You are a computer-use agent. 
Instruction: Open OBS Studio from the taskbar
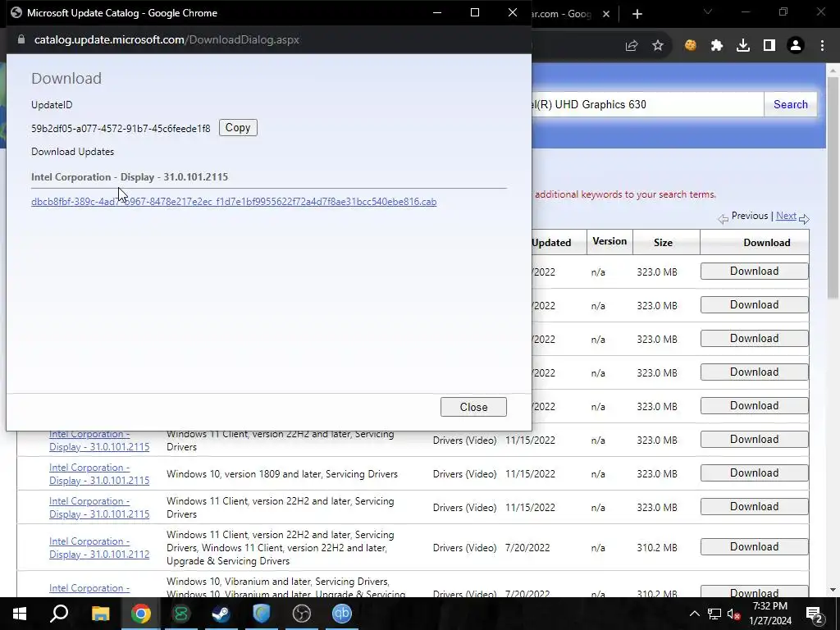tap(302, 614)
